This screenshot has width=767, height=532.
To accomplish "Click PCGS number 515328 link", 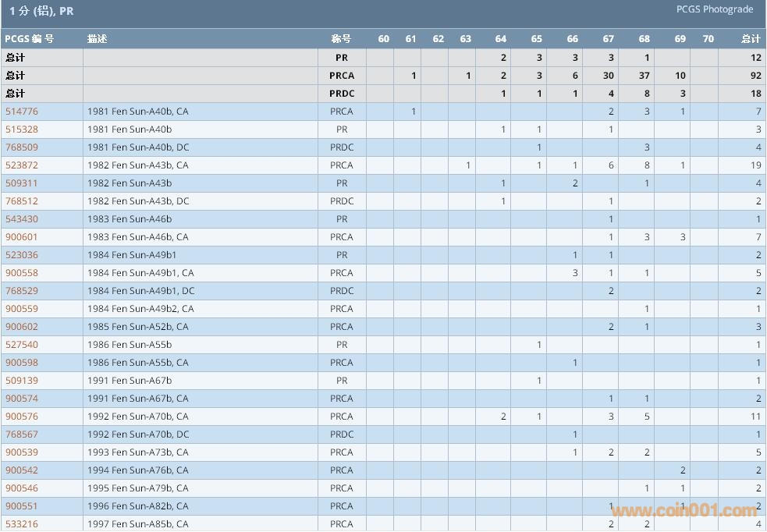I will tap(22, 129).
